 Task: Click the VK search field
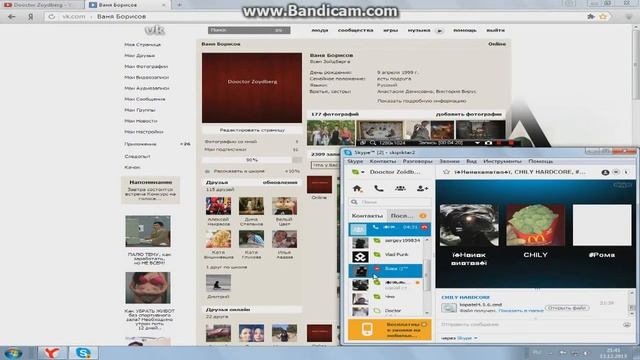[249, 30]
